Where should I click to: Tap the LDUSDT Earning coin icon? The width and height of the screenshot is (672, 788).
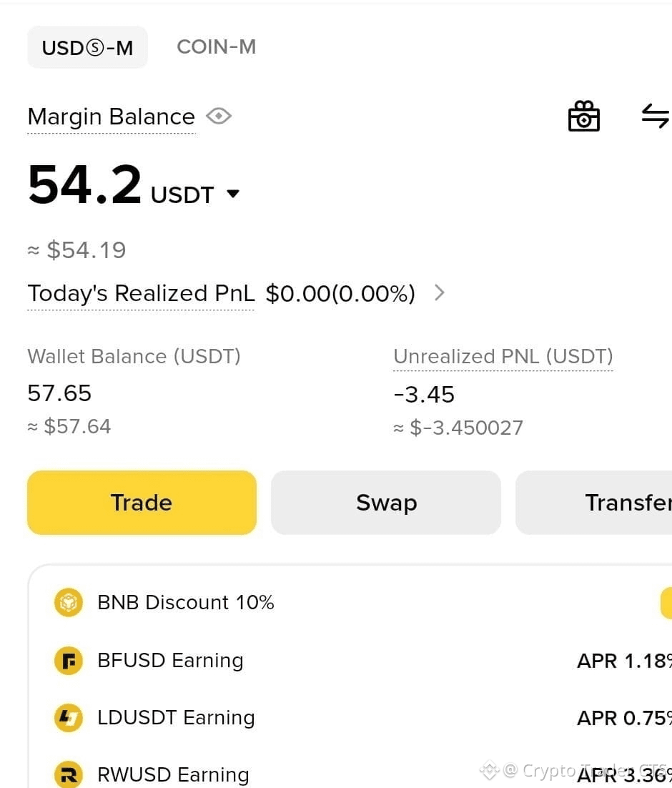click(x=69, y=718)
